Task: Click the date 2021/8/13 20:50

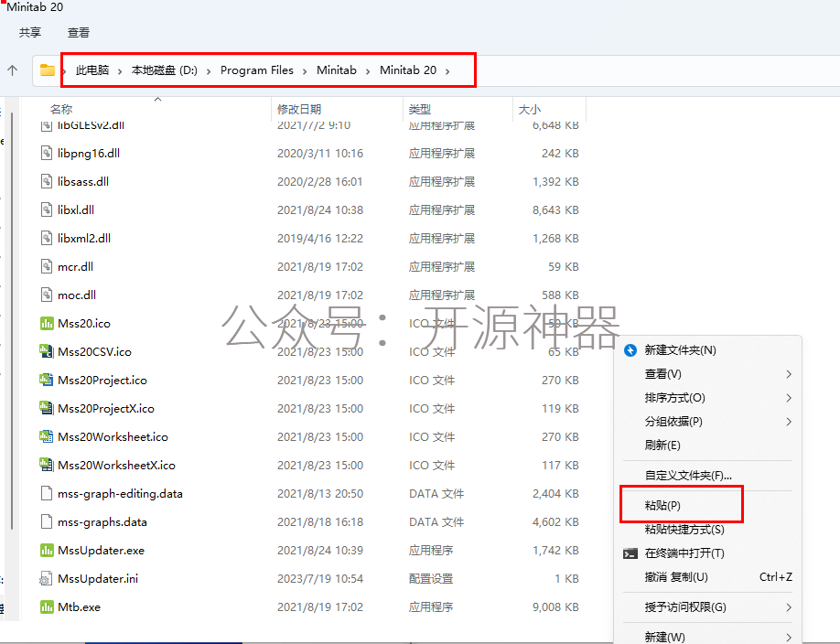Action: click(x=320, y=494)
